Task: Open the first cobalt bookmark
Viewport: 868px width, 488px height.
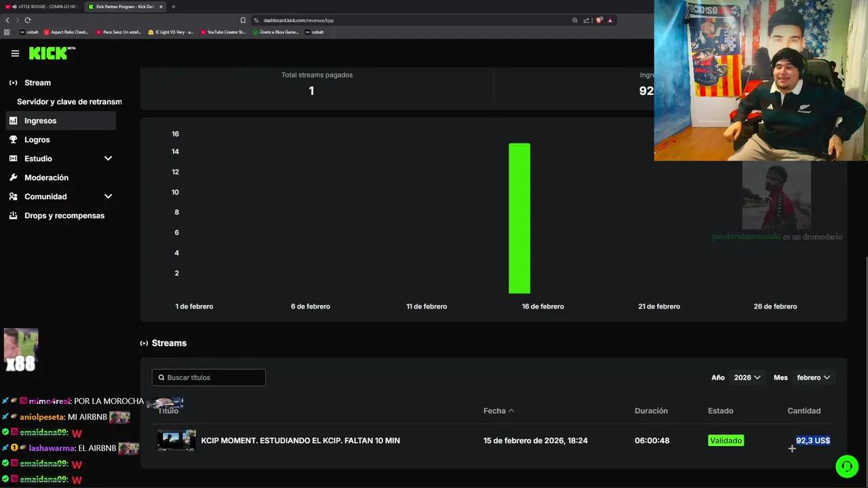Action: point(29,32)
